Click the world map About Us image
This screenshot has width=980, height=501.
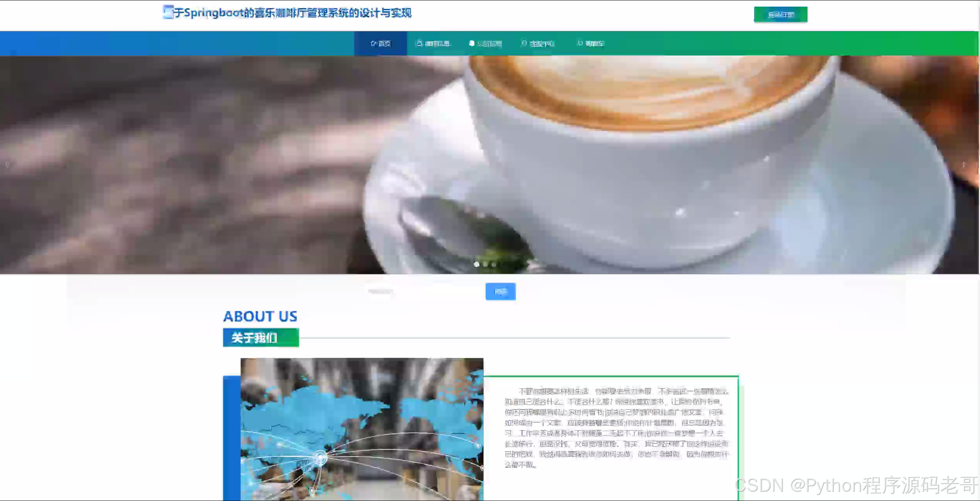click(x=362, y=429)
